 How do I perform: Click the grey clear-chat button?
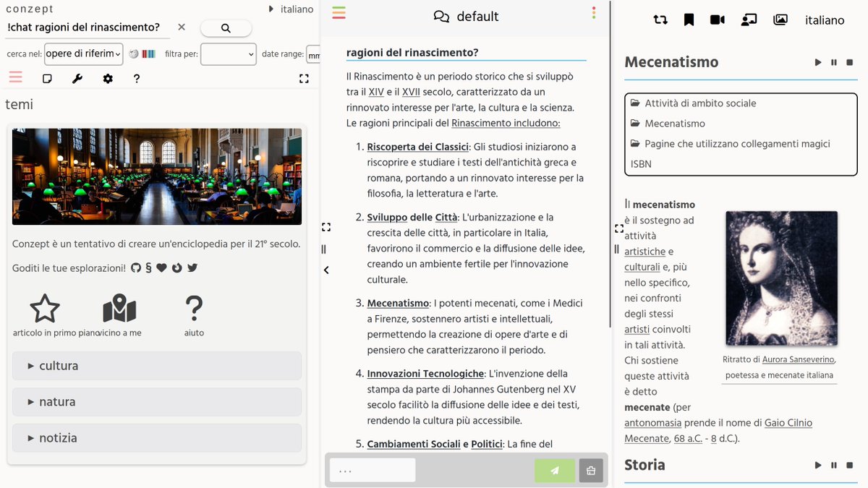click(x=591, y=471)
